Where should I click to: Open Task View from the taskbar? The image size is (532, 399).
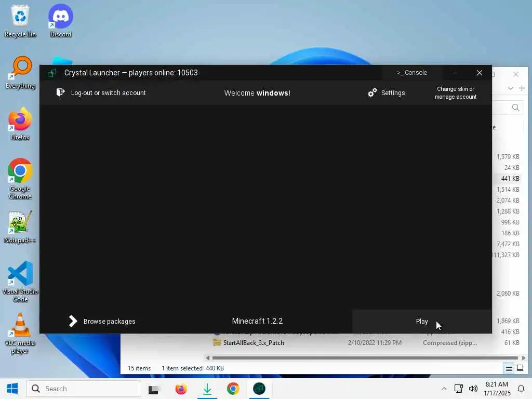coord(153,389)
